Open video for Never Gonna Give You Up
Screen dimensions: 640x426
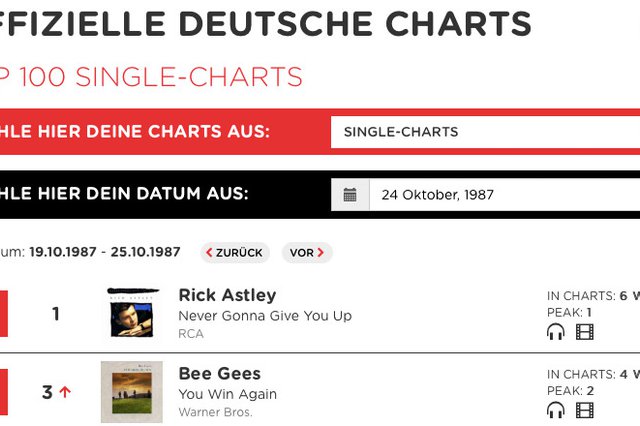pyautogui.click(x=584, y=332)
